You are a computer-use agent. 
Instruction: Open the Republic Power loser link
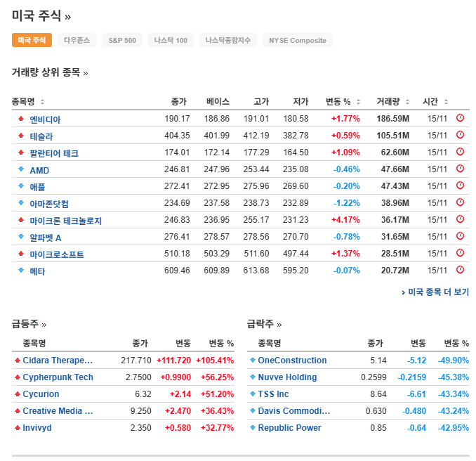[x=290, y=427]
